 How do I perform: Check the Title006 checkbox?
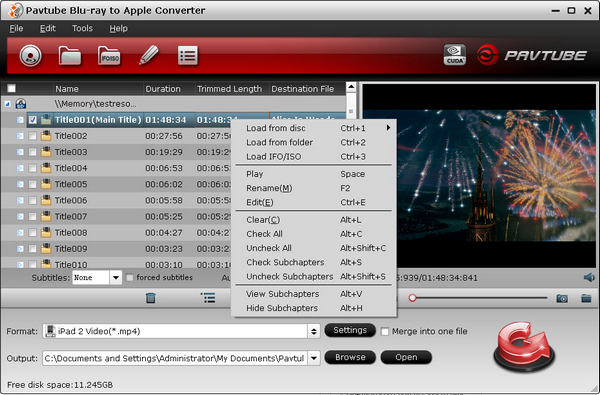[x=33, y=200]
